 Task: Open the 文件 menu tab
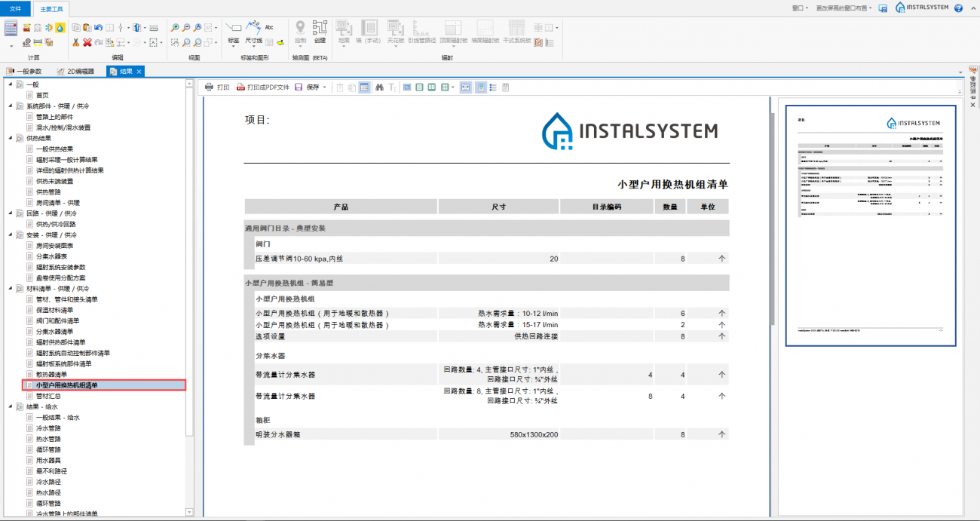[15, 8]
